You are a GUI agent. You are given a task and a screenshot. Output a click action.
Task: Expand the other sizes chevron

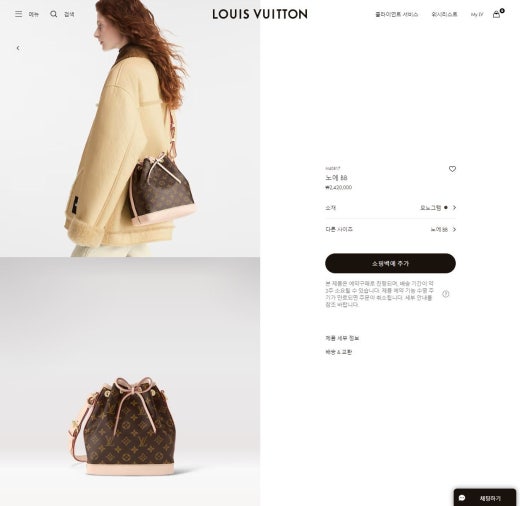point(454,229)
